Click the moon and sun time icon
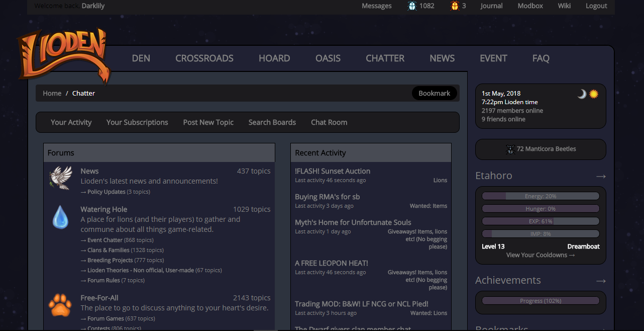This screenshot has width=644, height=331. point(588,94)
